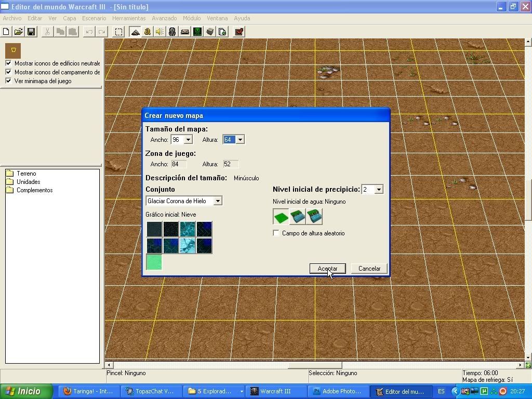Viewport: 532px width, 399px height.
Task: Open the Avanzado menu
Action: click(164, 18)
